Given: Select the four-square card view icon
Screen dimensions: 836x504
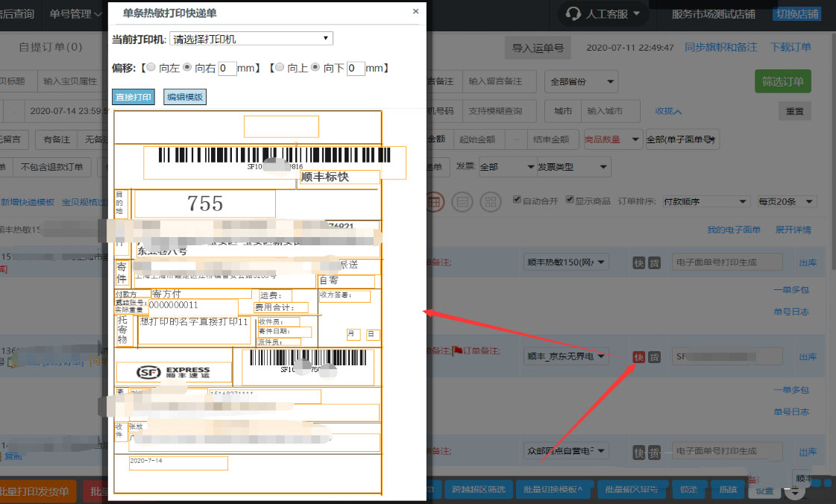Looking at the screenshot, I should pos(489,202).
